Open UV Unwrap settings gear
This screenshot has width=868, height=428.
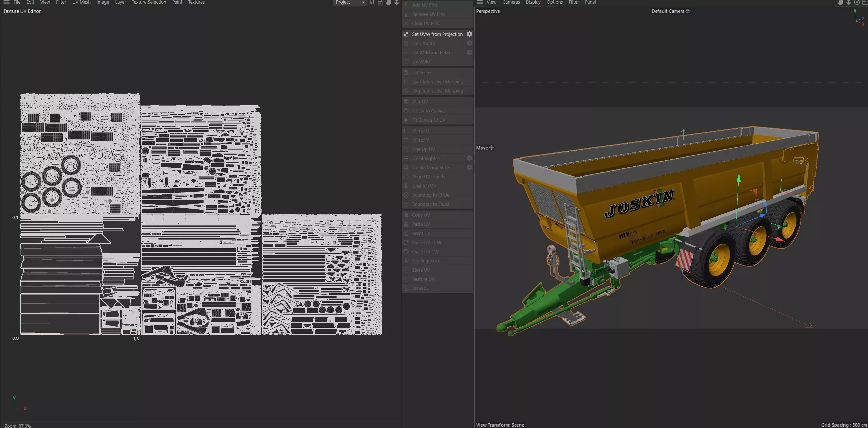[x=469, y=43]
